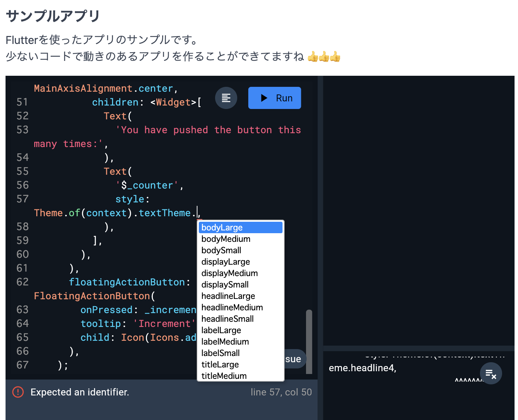Image resolution: width=518 pixels, height=420 pixels.
Task: Click the 'line 57, col 50' error location
Action: pos(281,392)
